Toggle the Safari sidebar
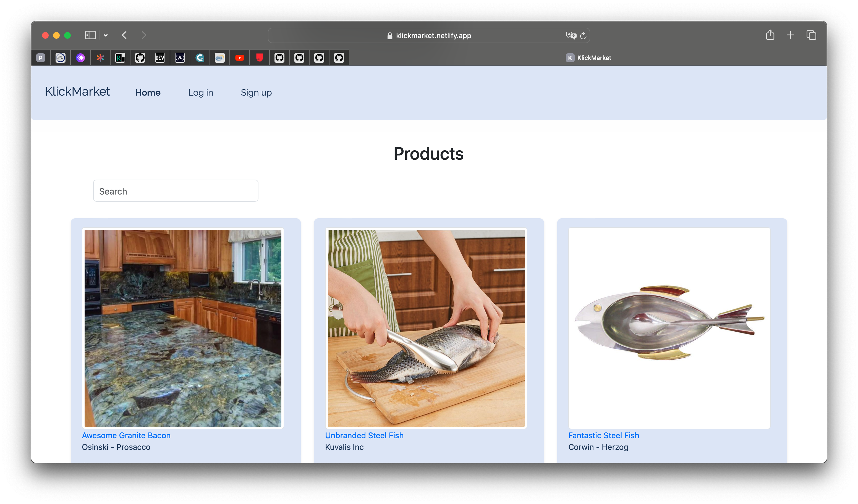Viewport: 858px width, 504px height. [90, 35]
